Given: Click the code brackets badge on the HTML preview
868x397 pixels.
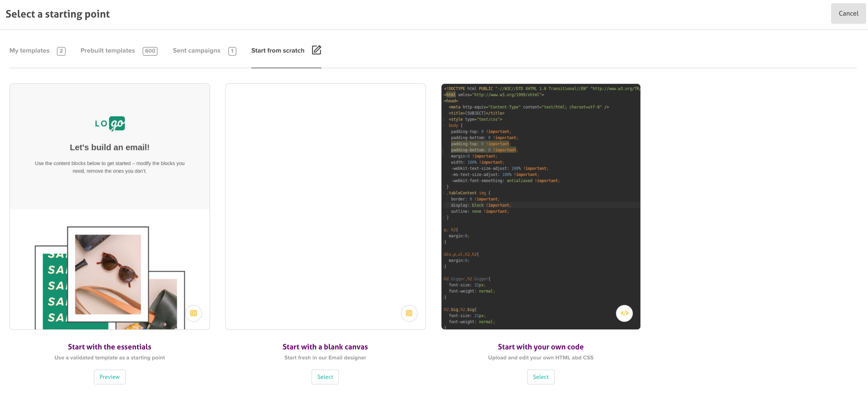Looking at the screenshot, I should (624, 313).
